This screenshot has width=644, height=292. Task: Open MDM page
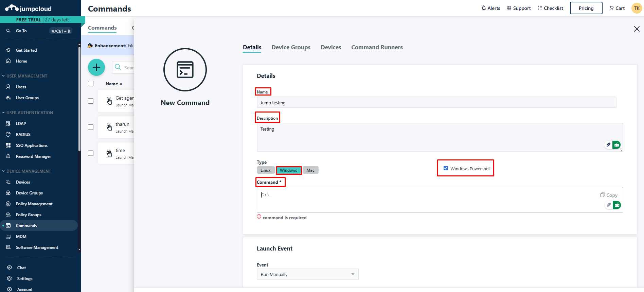21,236
